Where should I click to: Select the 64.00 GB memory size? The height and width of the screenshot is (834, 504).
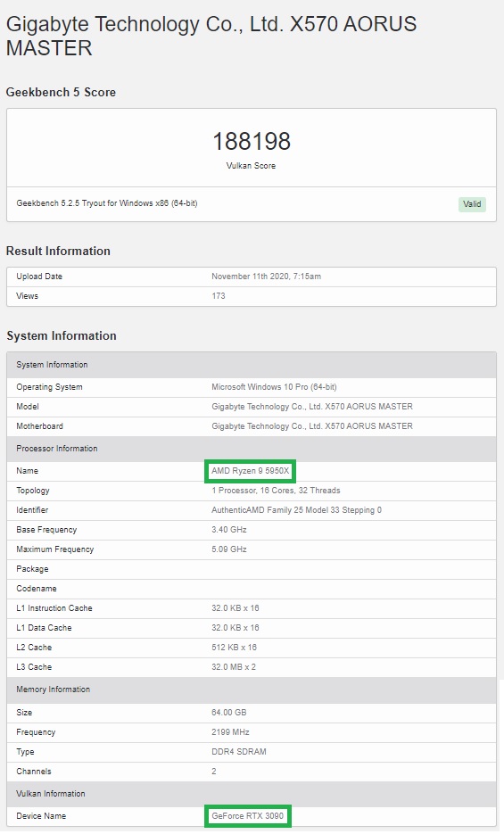(x=229, y=714)
